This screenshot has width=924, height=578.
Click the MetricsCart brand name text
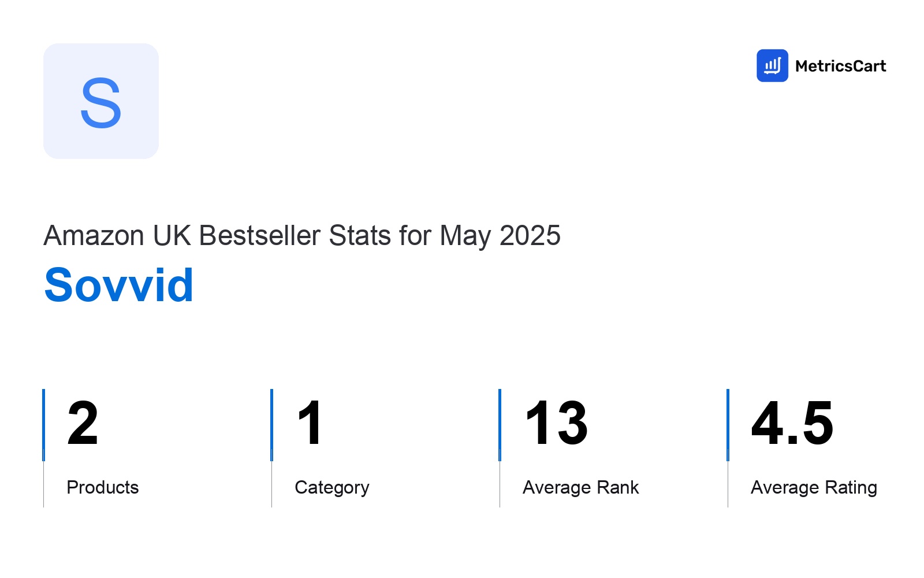coord(840,66)
